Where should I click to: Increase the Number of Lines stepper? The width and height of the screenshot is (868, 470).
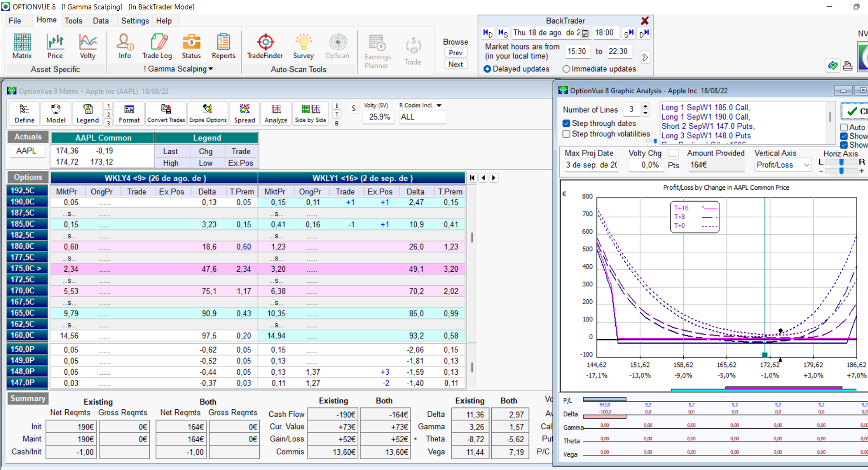click(x=645, y=107)
